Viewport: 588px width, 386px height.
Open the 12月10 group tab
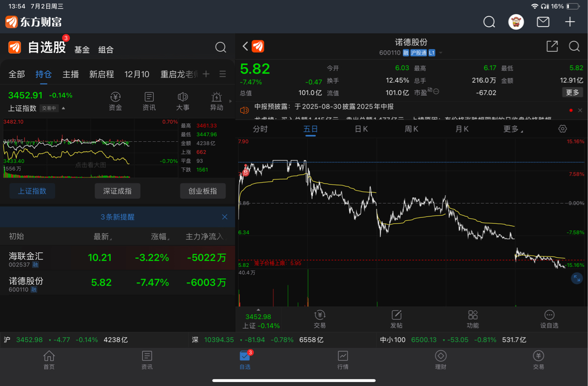[x=137, y=74]
